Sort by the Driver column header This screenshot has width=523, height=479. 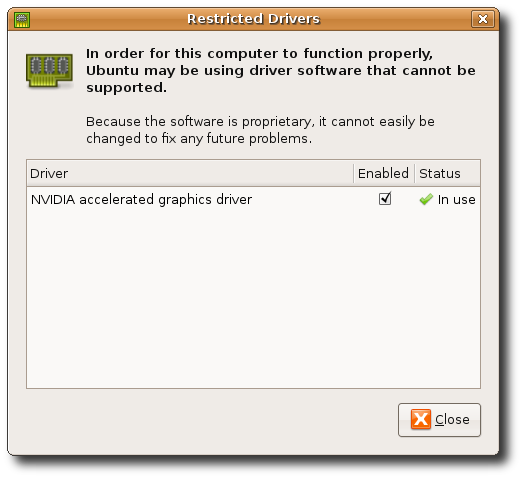click(x=190, y=173)
